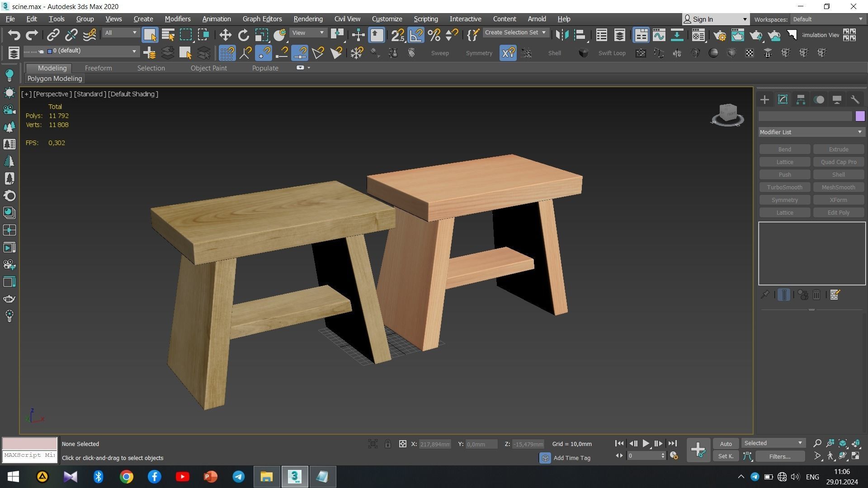868x488 pixels.
Task: Open the Select by Name list
Action: click(x=168, y=35)
